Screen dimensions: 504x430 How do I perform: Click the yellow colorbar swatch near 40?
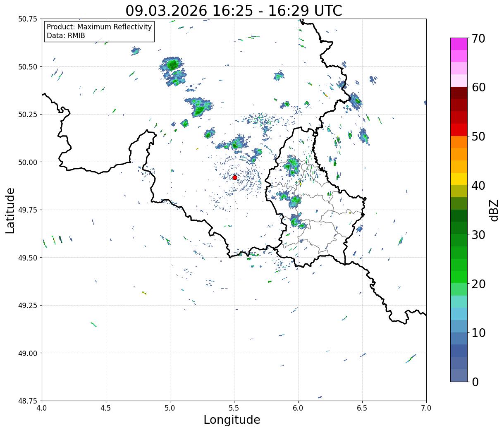(x=459, y=179)
